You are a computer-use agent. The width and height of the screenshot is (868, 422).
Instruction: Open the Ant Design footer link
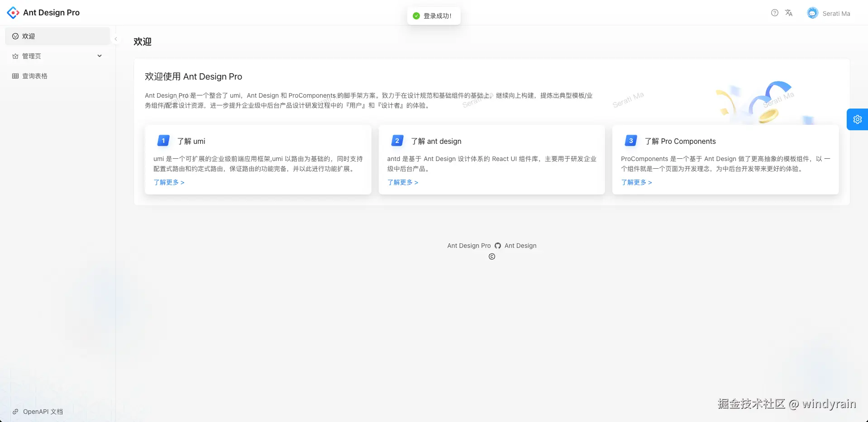[520, 246]
